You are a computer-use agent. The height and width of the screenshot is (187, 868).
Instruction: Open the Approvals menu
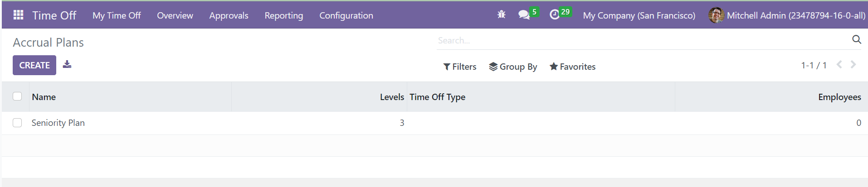click(x=229, y=15)
